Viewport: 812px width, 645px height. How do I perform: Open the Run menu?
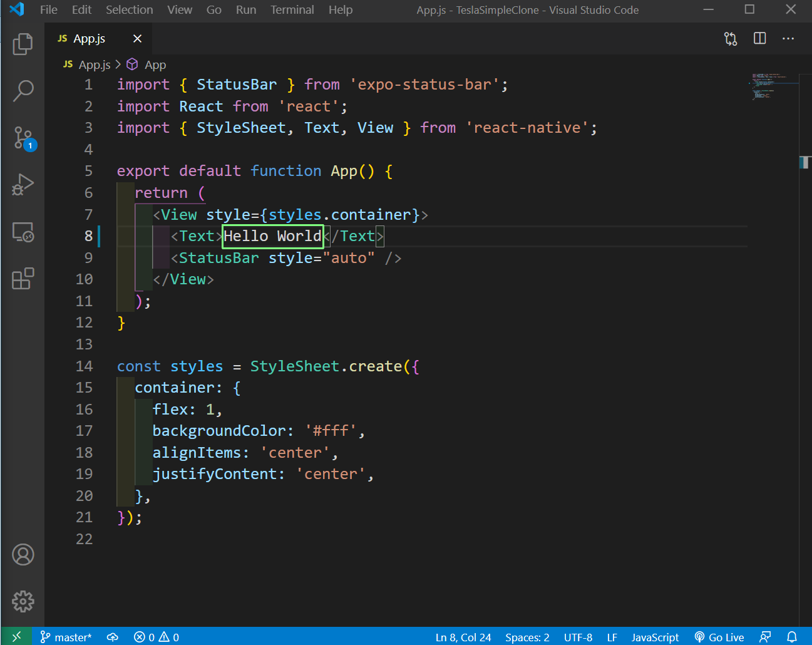246,10
